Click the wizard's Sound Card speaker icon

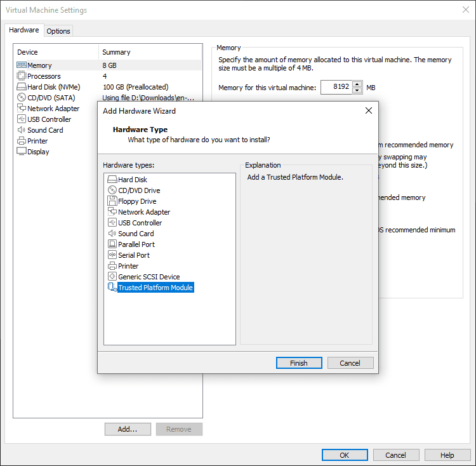112,233
